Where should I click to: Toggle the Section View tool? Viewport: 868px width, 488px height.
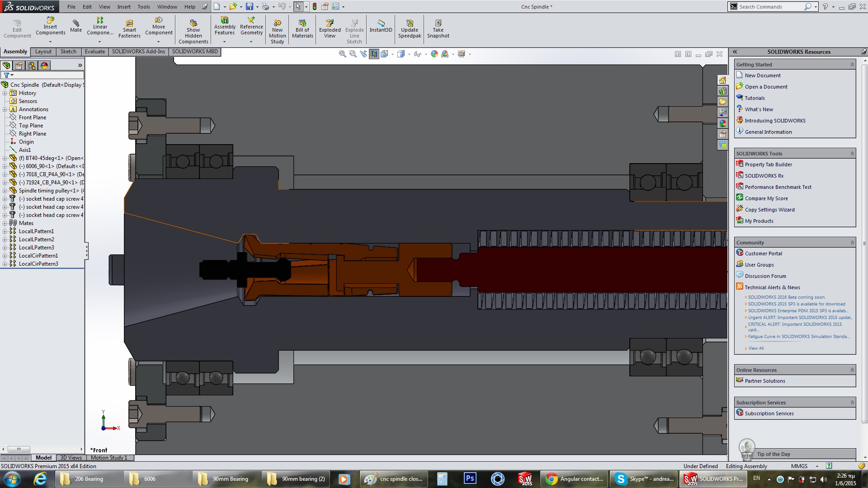(x=374, y=54)
